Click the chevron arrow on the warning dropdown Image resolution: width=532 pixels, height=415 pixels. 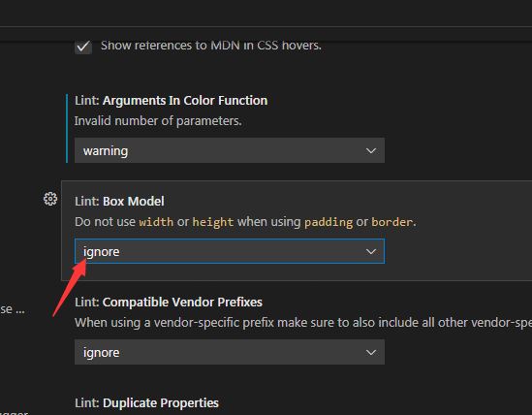pyautogui.click(x=371, y=150)
